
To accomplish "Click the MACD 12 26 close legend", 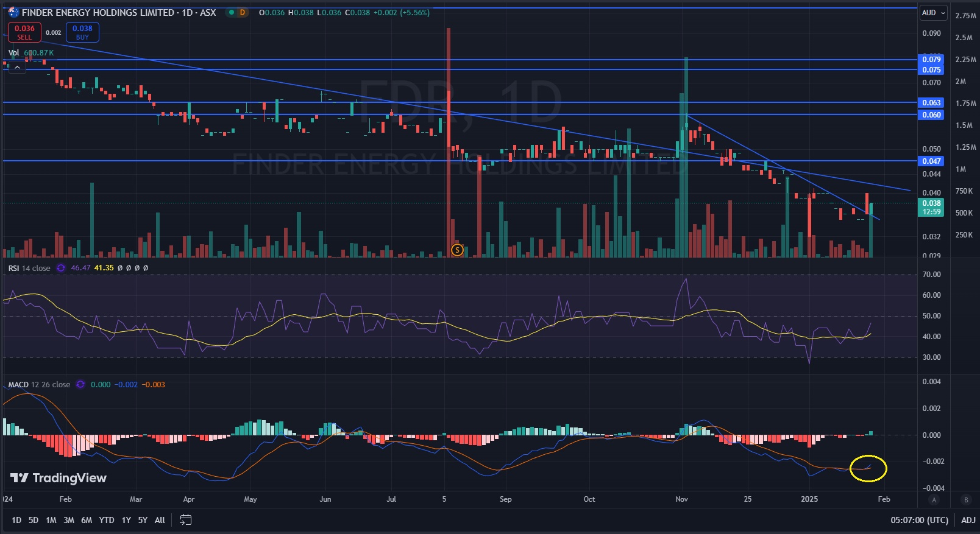I will (39, 385).
